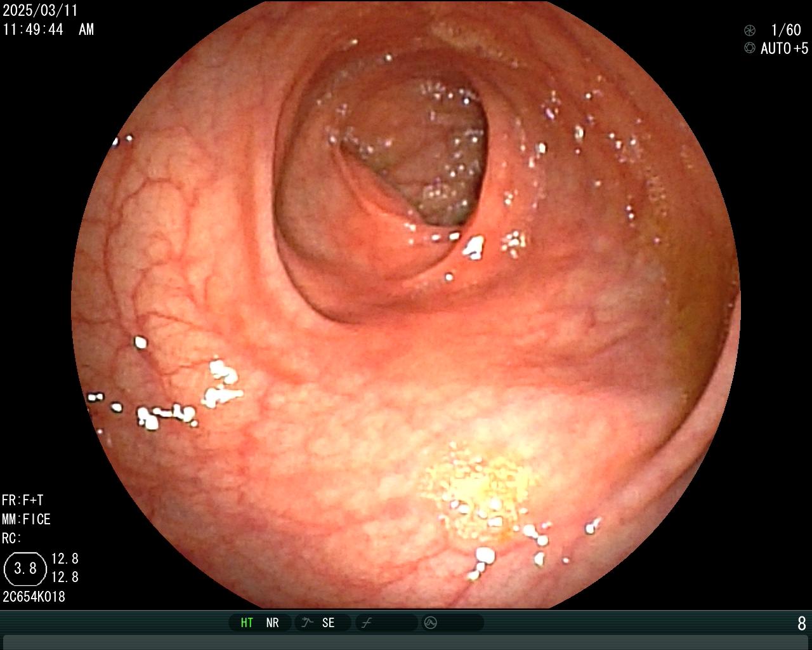Toggle the NR noise reduction indicator
This screenshot has height=650, width=812.
coord(272,623)
